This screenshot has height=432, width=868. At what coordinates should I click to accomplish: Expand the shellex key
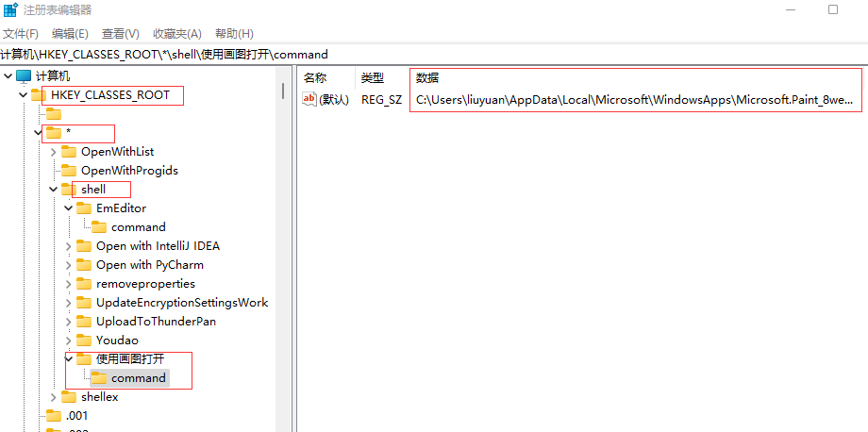tap(53, 396)
